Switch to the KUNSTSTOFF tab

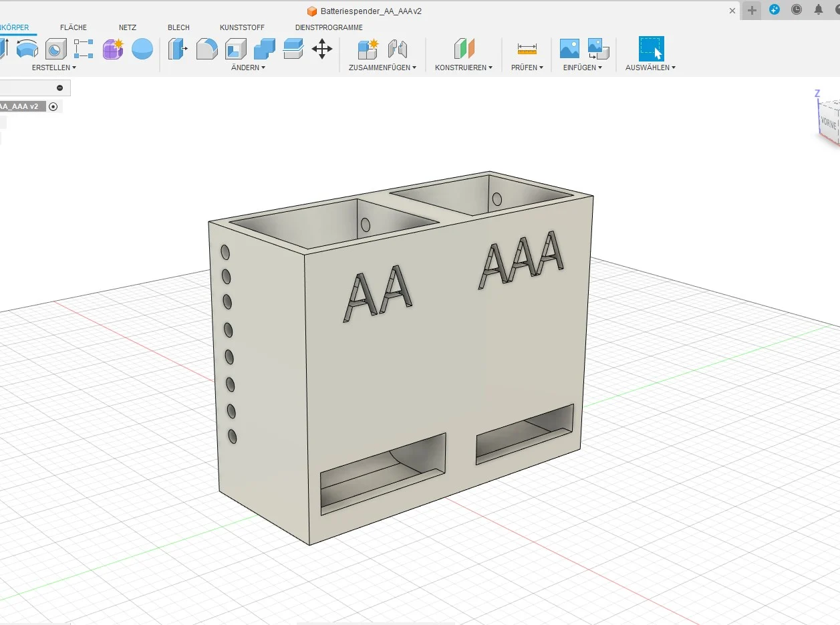(242, 27)
